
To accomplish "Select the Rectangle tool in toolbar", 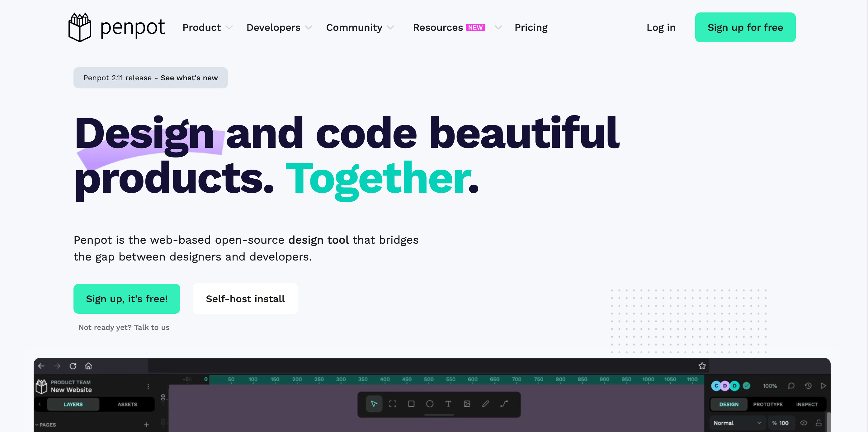I will pyautogui.click(x=411, y=404).
